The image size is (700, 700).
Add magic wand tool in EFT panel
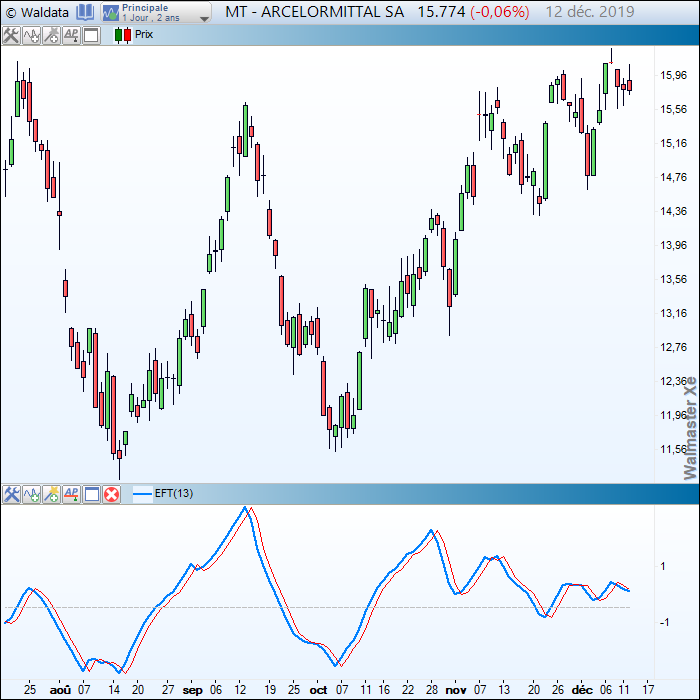tap(51, 494)
